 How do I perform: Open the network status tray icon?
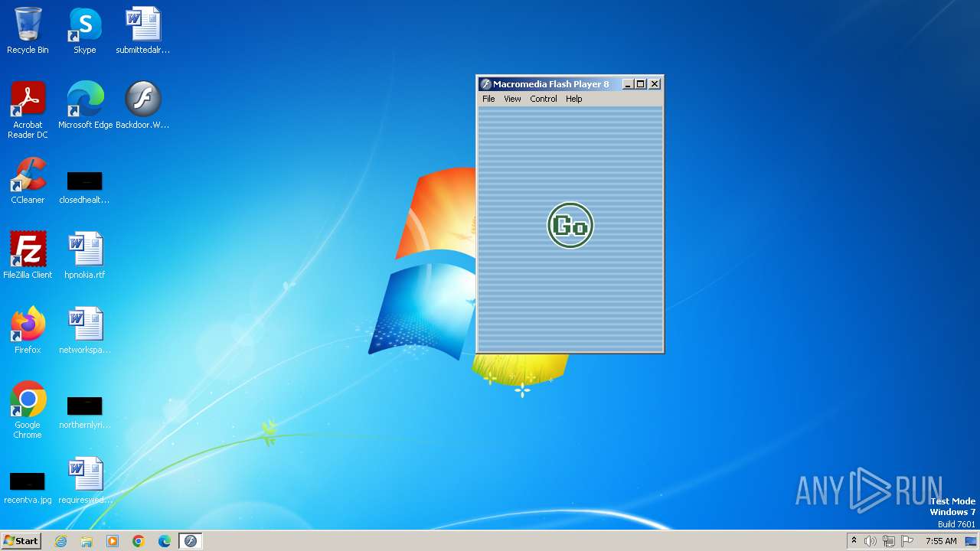(889, 541)
